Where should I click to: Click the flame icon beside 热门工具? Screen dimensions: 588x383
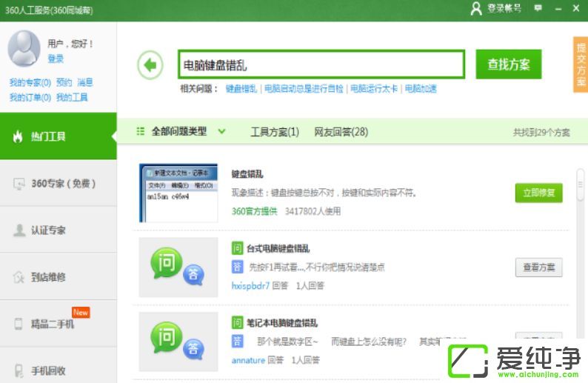tap(18, 136)
